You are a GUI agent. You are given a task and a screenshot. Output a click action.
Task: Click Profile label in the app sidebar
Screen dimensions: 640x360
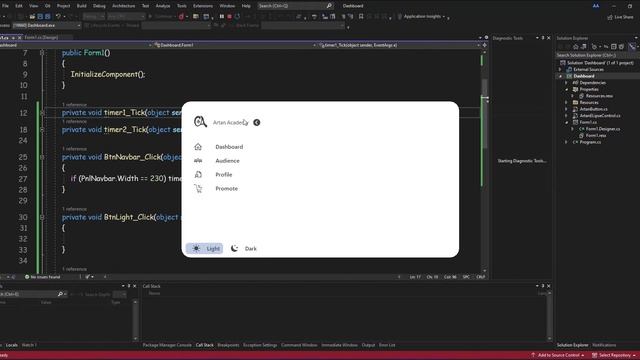click(x=224, y=174)
